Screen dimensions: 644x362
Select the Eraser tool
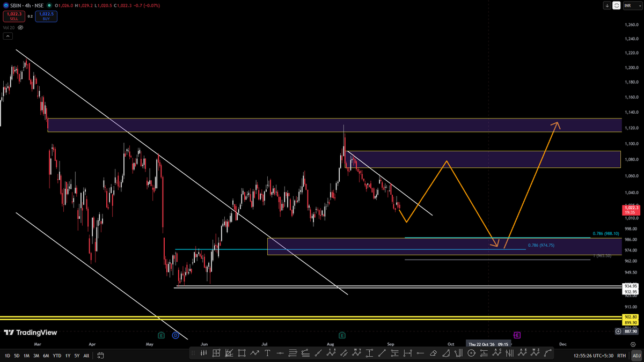tap(434, 353)
